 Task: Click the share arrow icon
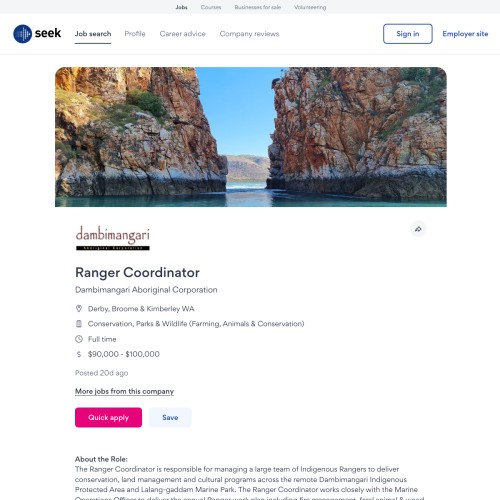tap(418, 229)
